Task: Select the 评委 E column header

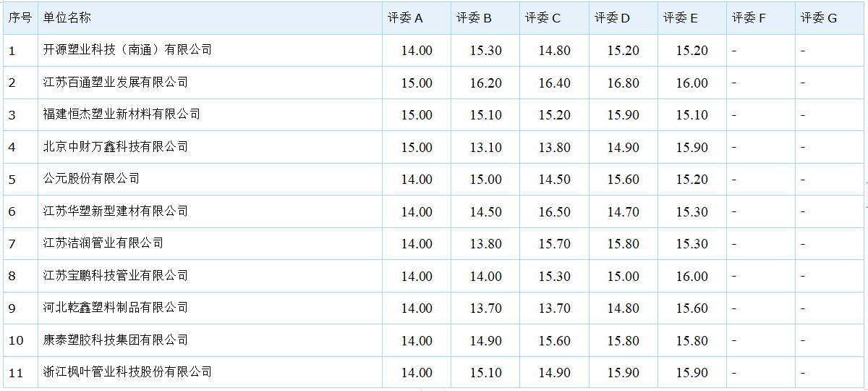Action: pyautogui.click(x=681, y=18)
